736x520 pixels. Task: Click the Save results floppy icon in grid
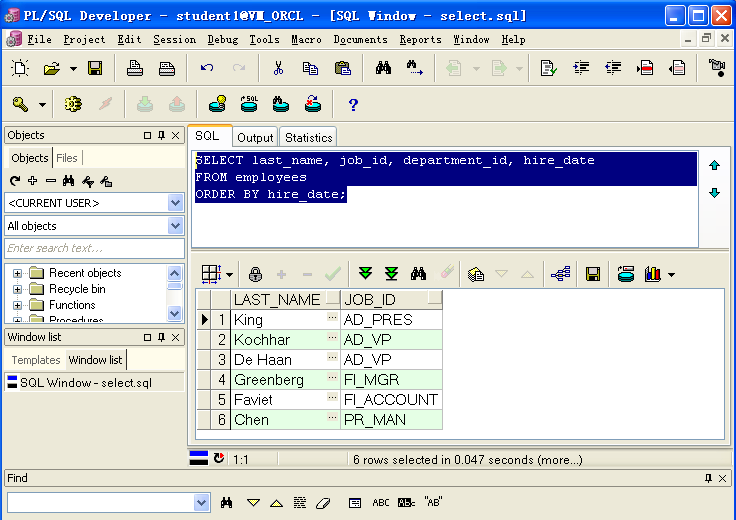click(593, 274)
